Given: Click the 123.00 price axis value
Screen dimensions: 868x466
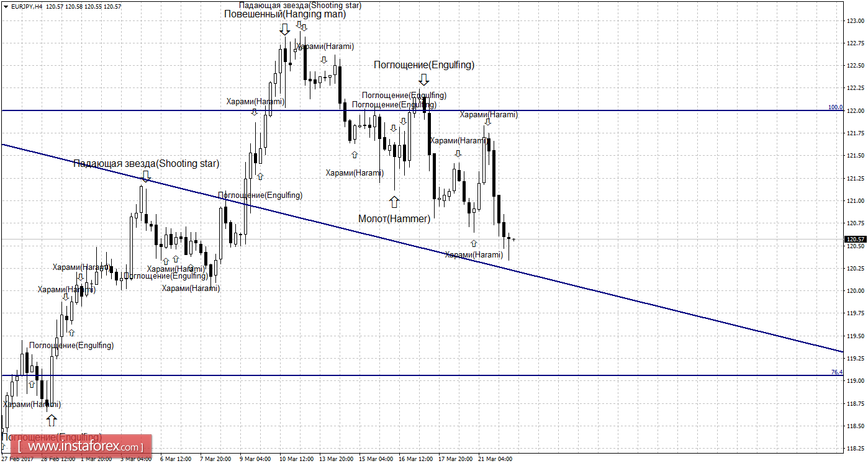Looking at the screenshot, I should (x=854, y=21).
